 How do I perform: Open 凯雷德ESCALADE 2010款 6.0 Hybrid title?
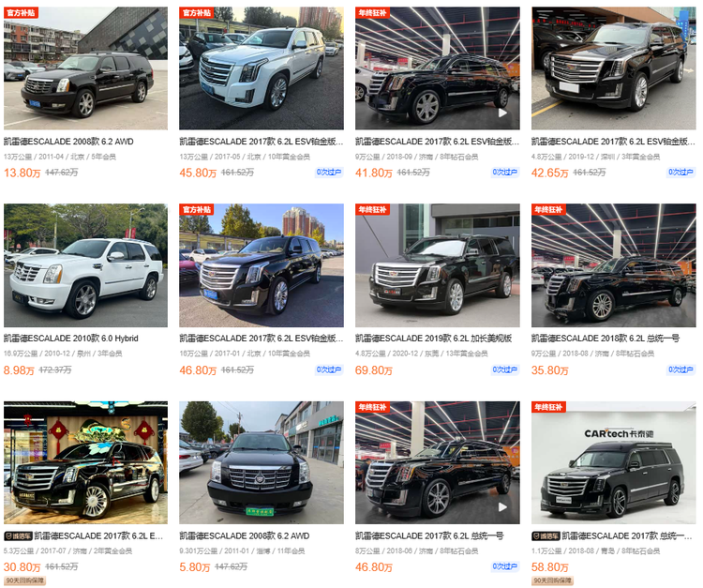pyautogui.click(x=71, y=339)
